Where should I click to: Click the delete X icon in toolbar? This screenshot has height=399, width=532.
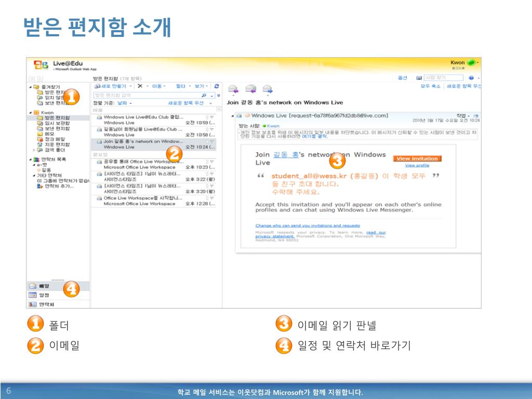(x=140, y=86)
